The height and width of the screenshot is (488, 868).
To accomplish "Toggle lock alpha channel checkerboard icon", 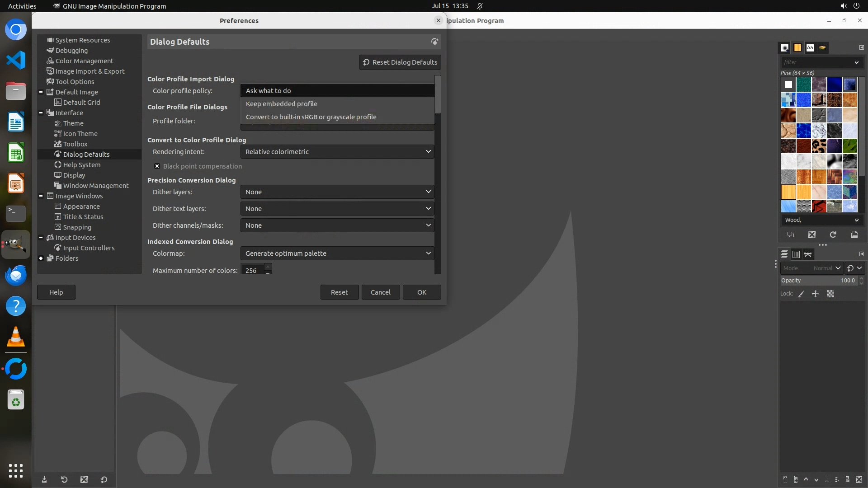I will pyautogui.click(x=830, y=294).
